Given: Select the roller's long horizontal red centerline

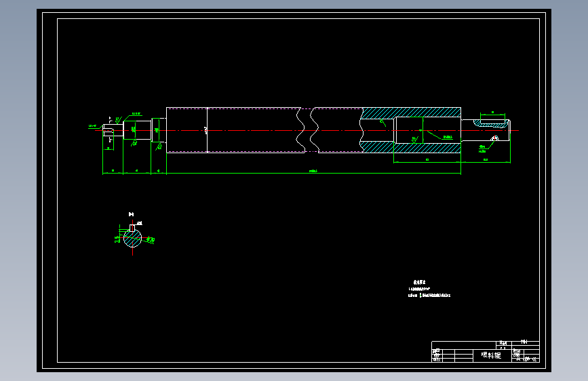Looking at the screenshot, I should click(307, 130).
